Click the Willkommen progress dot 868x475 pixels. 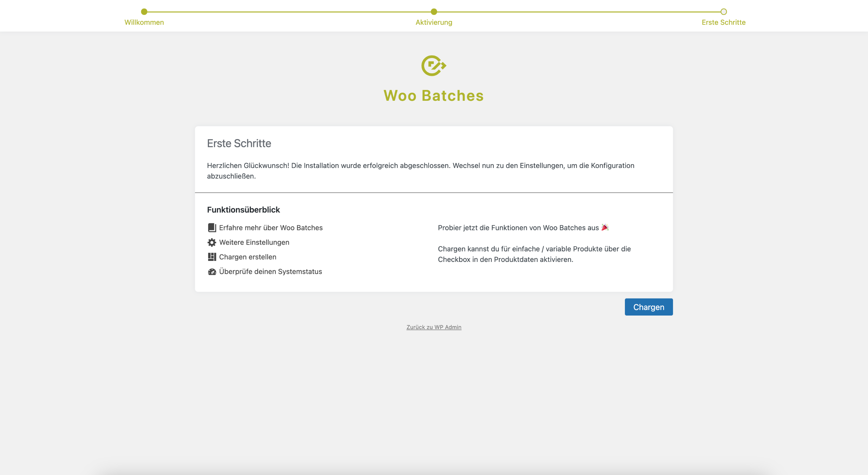[144, 12]
